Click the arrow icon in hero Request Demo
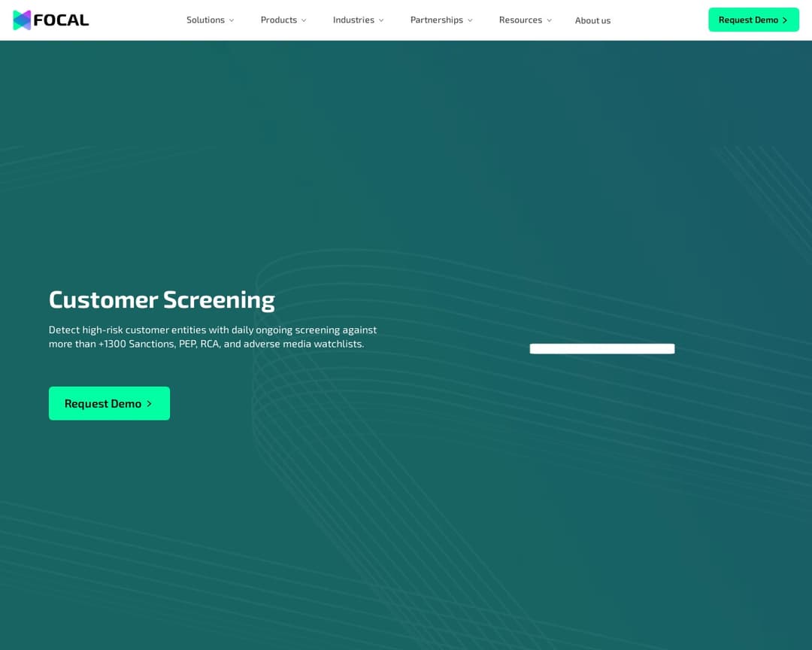Screen dimensions: 812x650 pos(149,404)
